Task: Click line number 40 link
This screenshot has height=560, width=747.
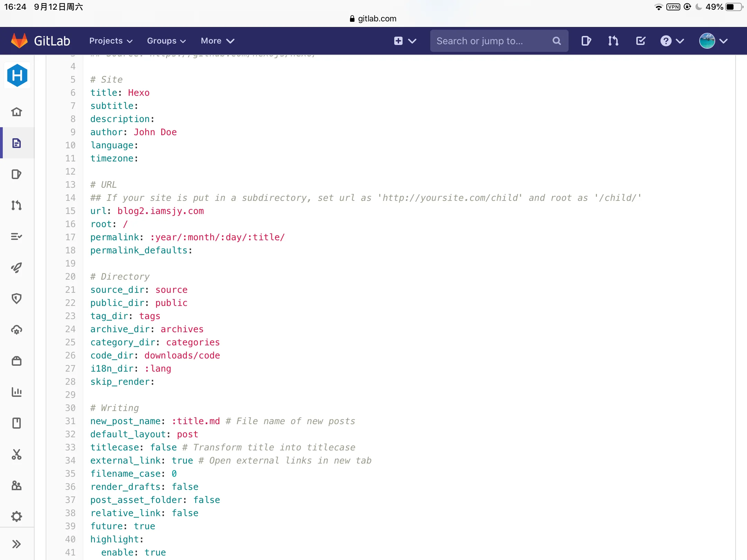Action: 70,539
